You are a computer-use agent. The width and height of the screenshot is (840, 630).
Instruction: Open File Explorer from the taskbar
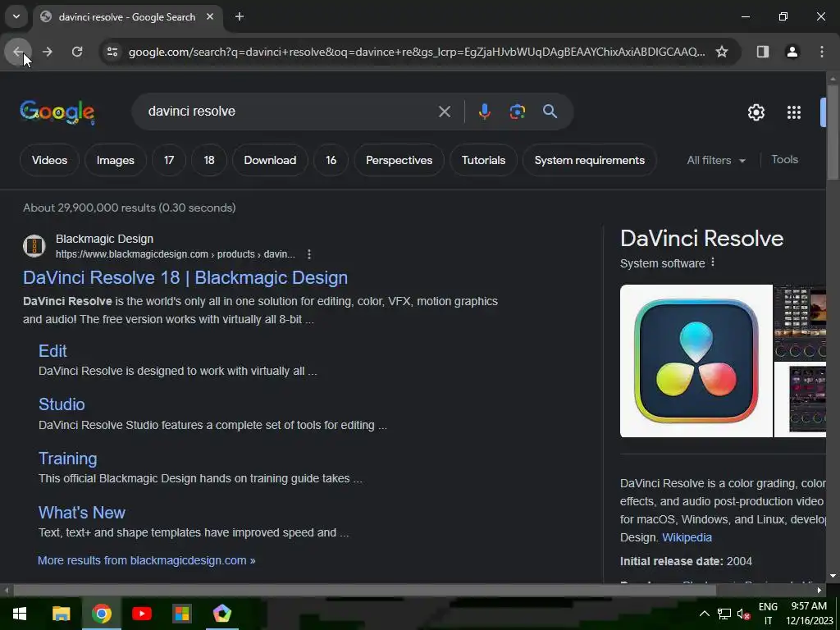point(61,614)
